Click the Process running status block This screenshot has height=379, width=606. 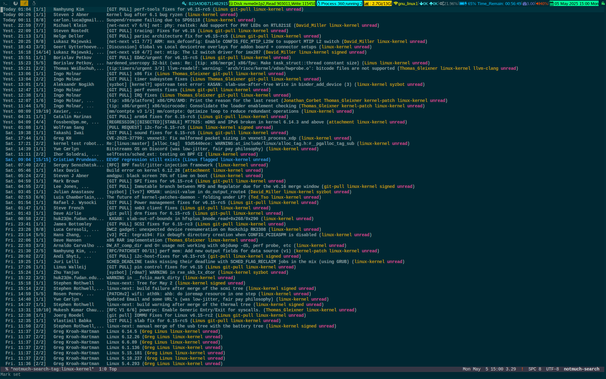[x=340, y=3]
